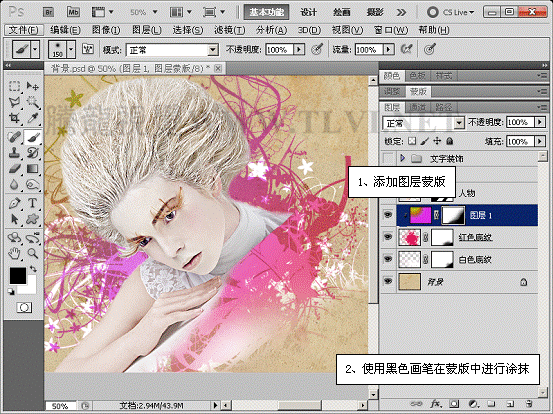This screenshot has width=553, height=414.
Task: Open brush preset picker dropdown arrow
Action: pos(71,49)
